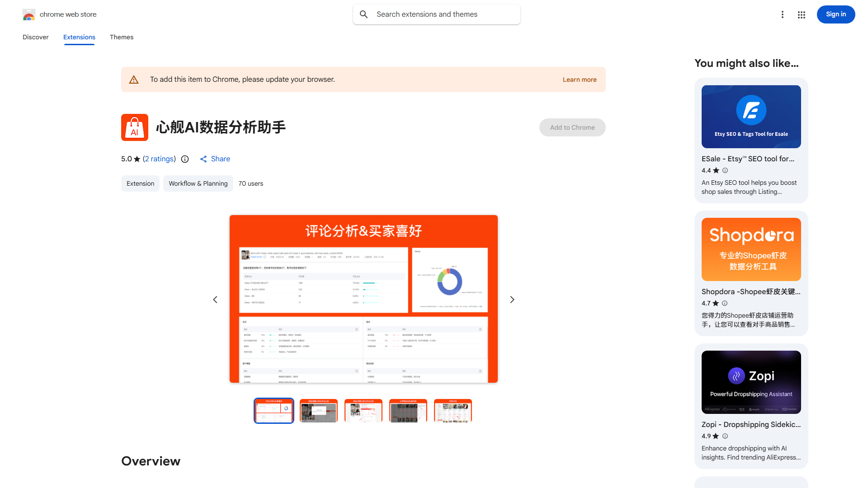Click the Learn more link in the banner
Image resolution: width=868 pixels, height=488 pixels.
tap(579, 79)
